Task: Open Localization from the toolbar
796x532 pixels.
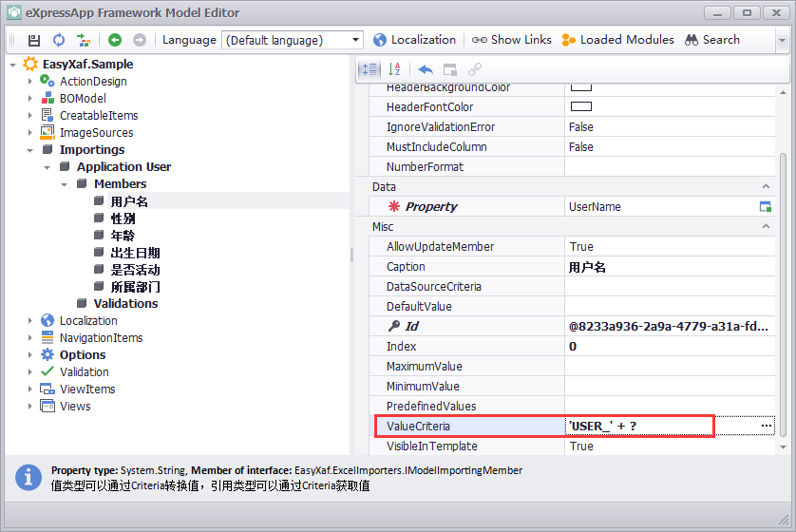Action: tap(414, 40)
